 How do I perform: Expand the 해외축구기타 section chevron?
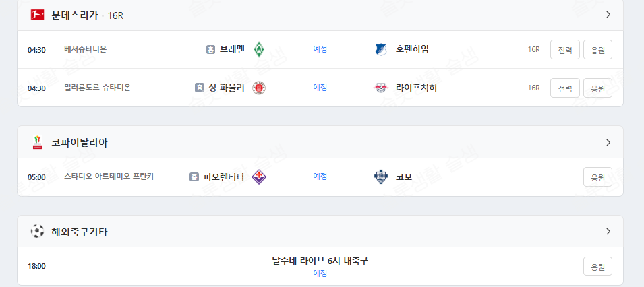(608, 232)
